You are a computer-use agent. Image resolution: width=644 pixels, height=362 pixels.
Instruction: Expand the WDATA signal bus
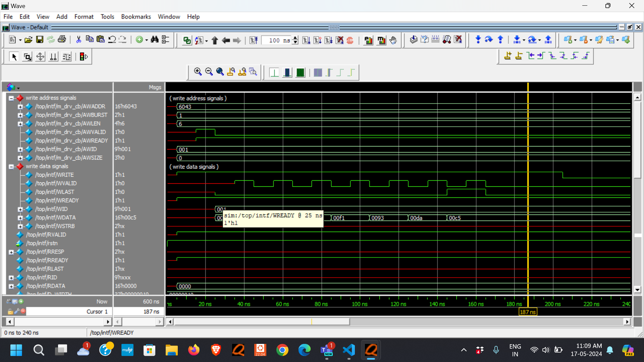(20, 218)
